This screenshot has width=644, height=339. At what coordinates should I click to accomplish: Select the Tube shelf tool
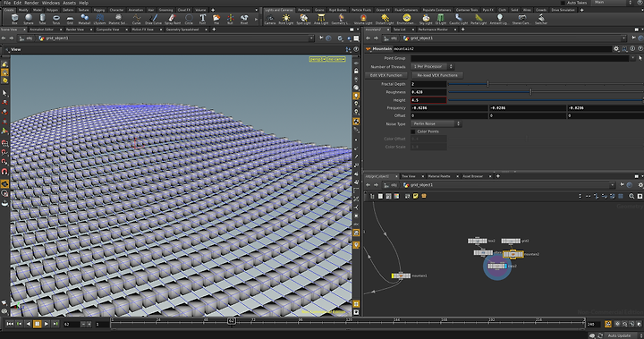click(42, 19)
